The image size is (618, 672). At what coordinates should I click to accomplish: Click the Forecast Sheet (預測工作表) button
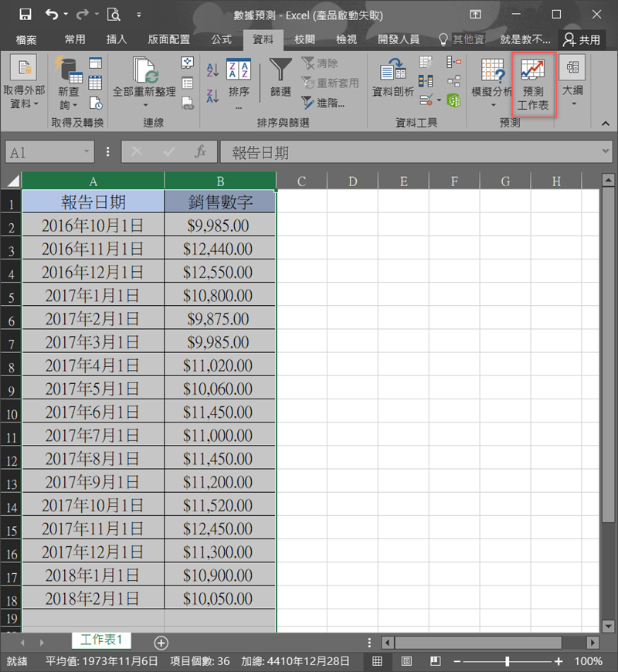pos(534,86)
